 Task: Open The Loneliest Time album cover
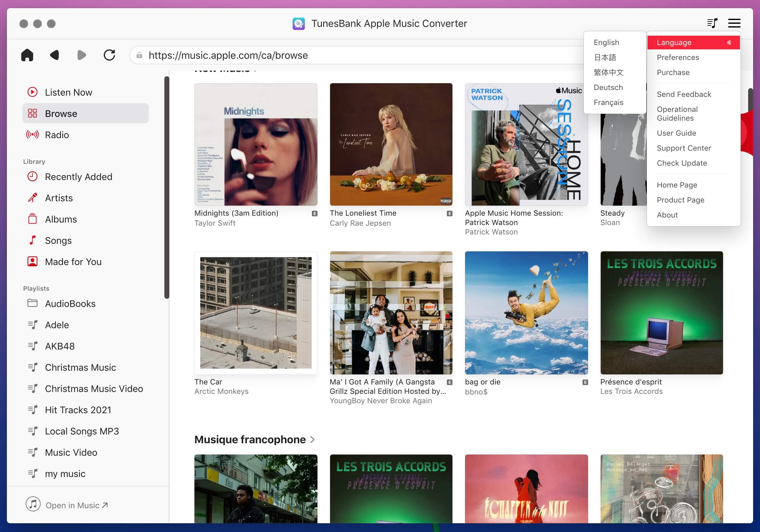tap(391, 144)
